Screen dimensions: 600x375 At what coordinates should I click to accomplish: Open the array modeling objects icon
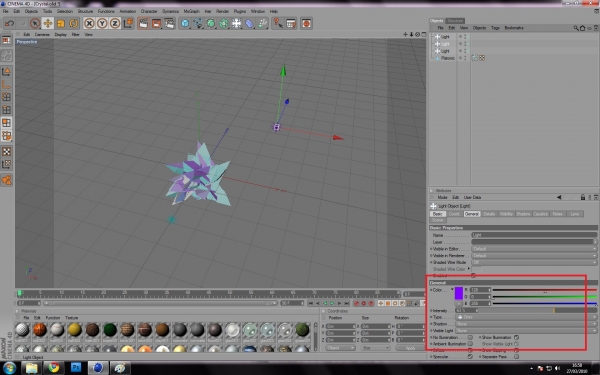[x=224, y=23]
